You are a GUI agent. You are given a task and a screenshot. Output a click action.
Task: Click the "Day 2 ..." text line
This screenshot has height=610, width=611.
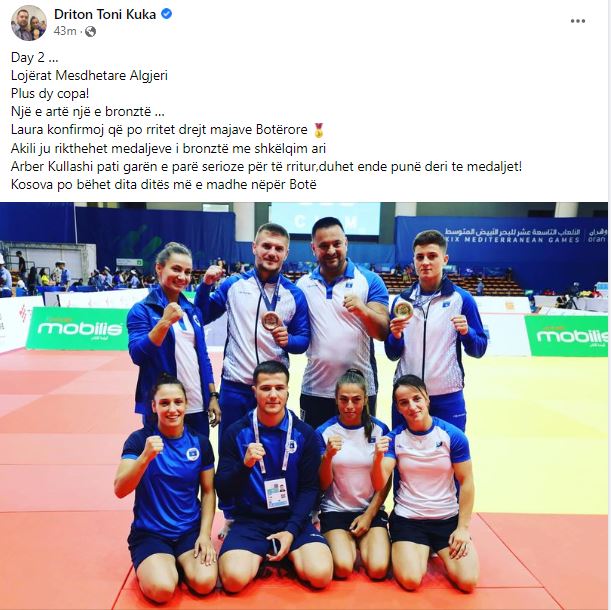pos(34,57)
